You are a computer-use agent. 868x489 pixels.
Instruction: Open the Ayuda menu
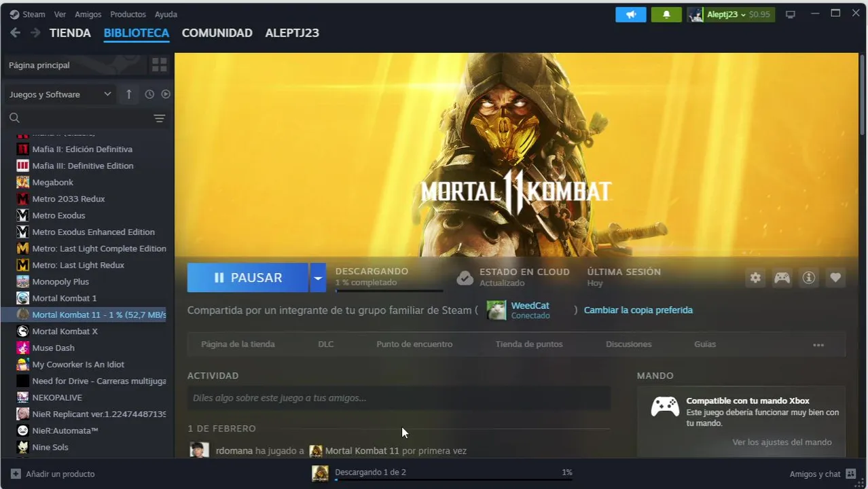(166, 14)
